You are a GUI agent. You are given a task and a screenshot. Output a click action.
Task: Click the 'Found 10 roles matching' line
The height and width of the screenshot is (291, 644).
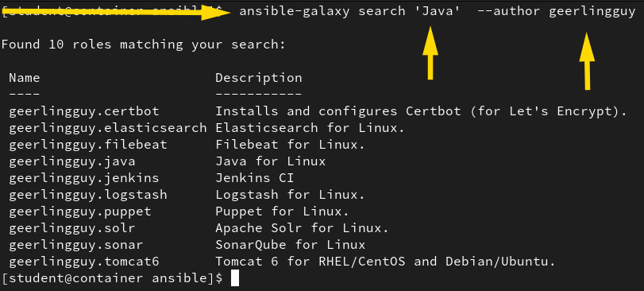click(x=143, y=45)
